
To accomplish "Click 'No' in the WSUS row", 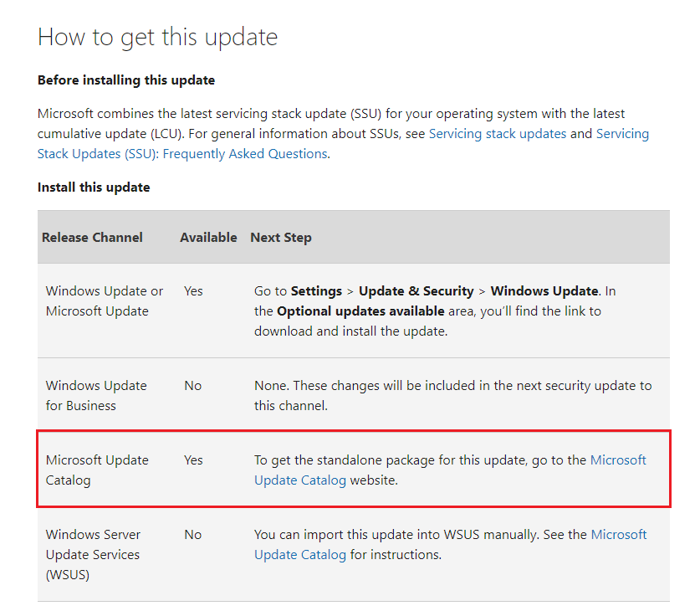I will 193,535.
